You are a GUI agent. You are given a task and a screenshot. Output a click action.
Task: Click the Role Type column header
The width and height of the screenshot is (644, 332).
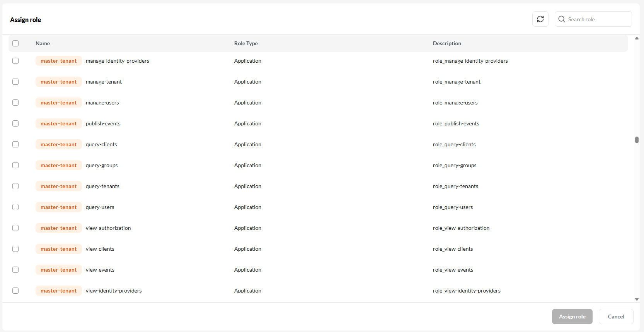pos(246,43)
